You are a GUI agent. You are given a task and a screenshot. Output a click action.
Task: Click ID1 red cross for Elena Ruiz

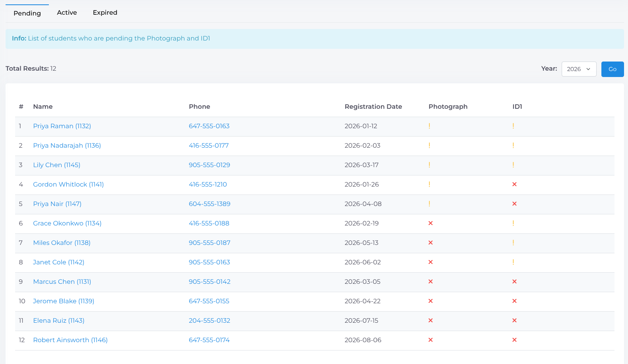(514, 320)
